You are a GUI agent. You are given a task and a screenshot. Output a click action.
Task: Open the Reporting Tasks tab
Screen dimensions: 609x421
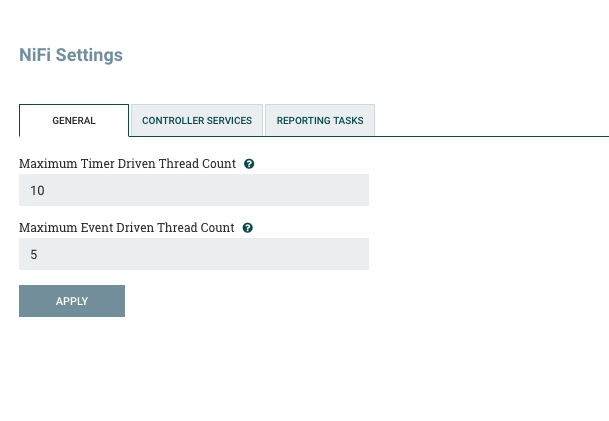click(320, 120)
